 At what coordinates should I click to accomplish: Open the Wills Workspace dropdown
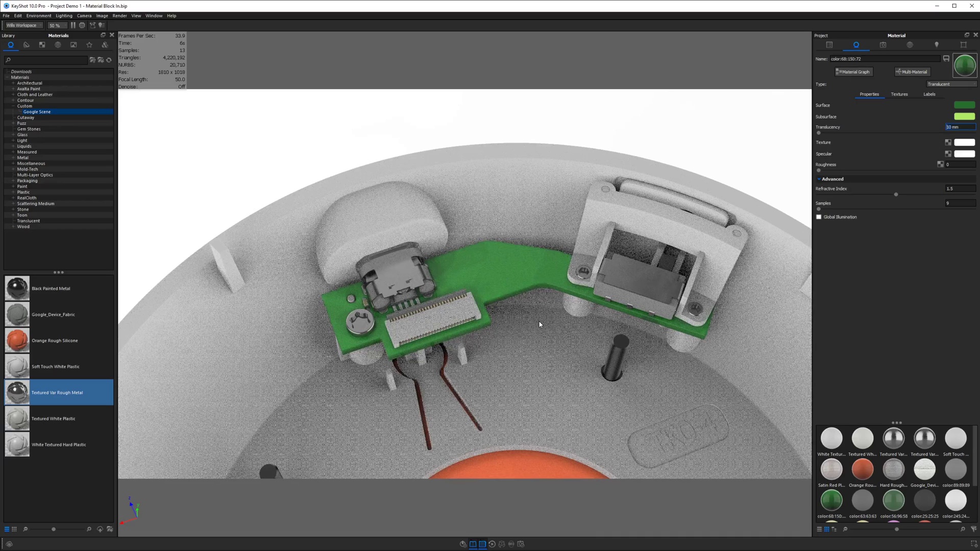24,25
